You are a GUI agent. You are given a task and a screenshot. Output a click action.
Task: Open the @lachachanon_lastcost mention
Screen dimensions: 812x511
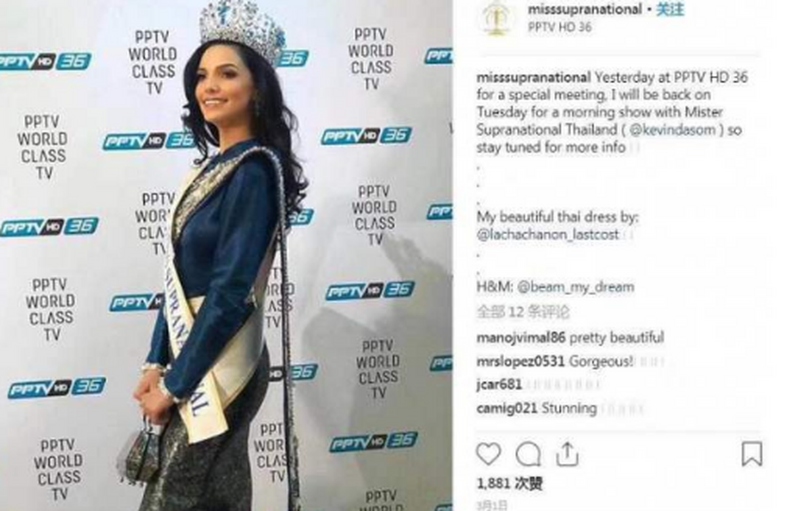click(548, 235)
